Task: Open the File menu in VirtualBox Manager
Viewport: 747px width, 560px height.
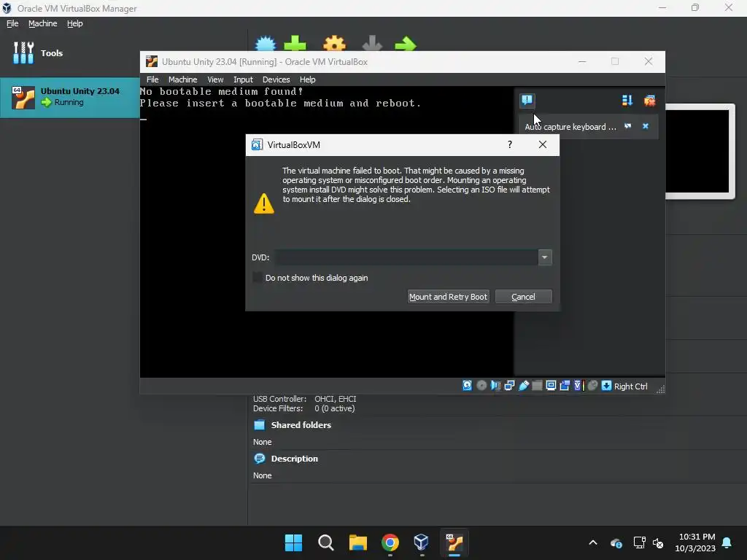Action: 12,23
